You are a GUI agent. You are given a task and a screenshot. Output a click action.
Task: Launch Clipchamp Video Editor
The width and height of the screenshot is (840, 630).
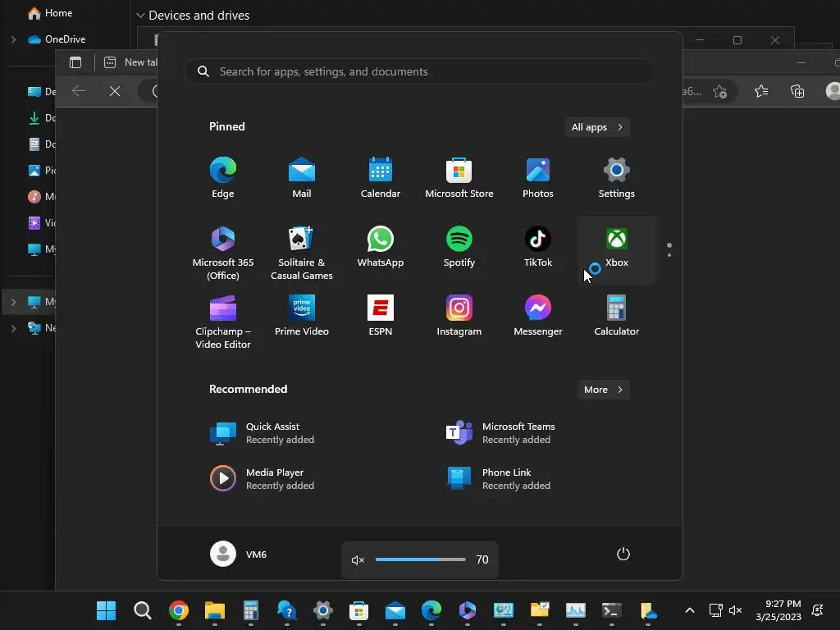(x=223, y=322)
